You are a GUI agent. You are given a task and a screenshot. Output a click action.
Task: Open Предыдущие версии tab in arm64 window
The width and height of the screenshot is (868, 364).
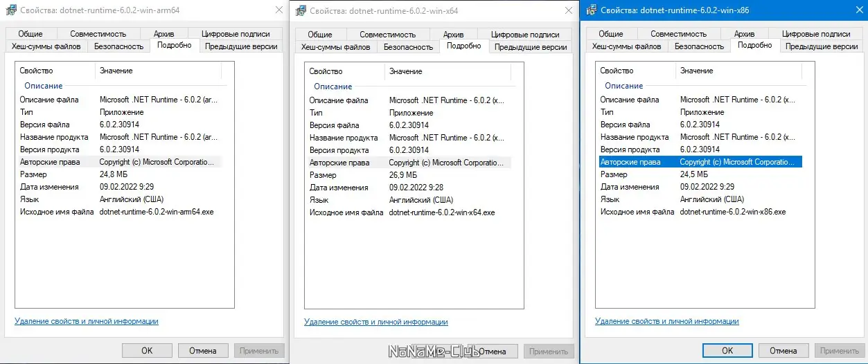241,46
